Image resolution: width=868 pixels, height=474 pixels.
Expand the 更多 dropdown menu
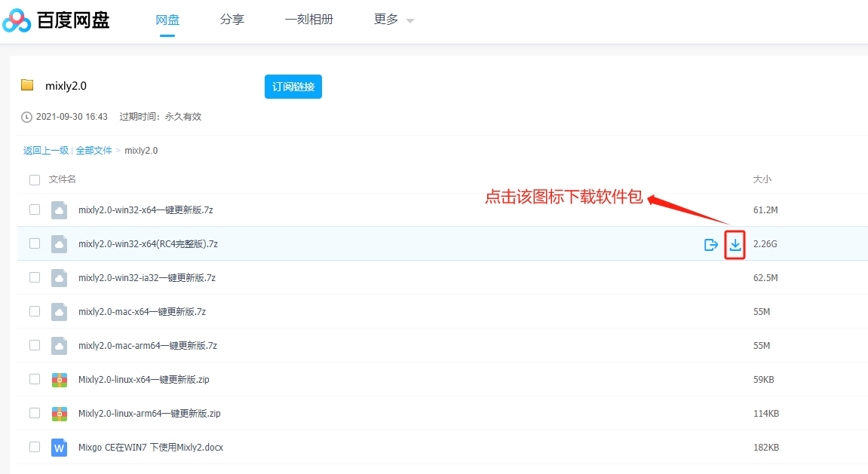point(394,20)
